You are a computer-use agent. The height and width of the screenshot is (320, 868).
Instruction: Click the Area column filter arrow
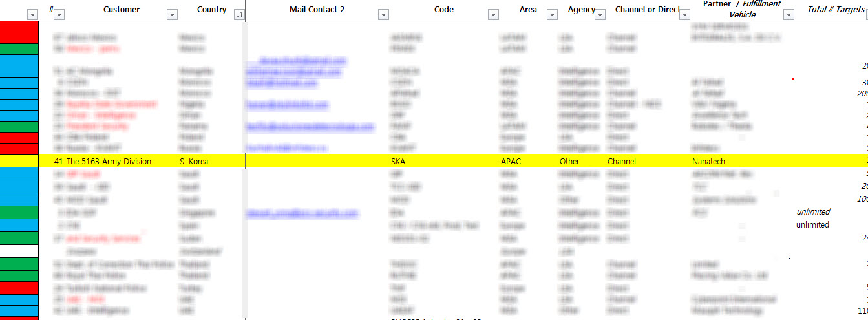[551, 14]
